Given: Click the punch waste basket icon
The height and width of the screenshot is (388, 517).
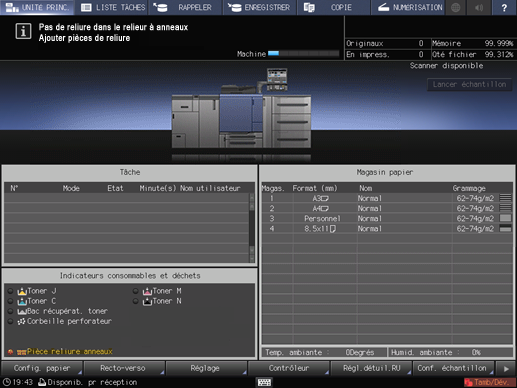Looking at the screenshot, I should point(22,322).
